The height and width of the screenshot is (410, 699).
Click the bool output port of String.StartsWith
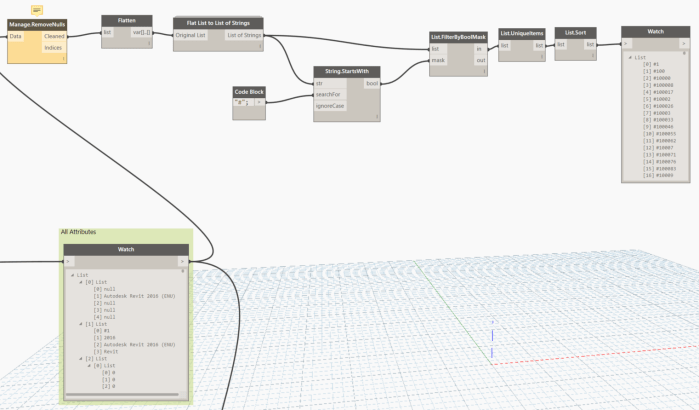[x=372, y=83]
